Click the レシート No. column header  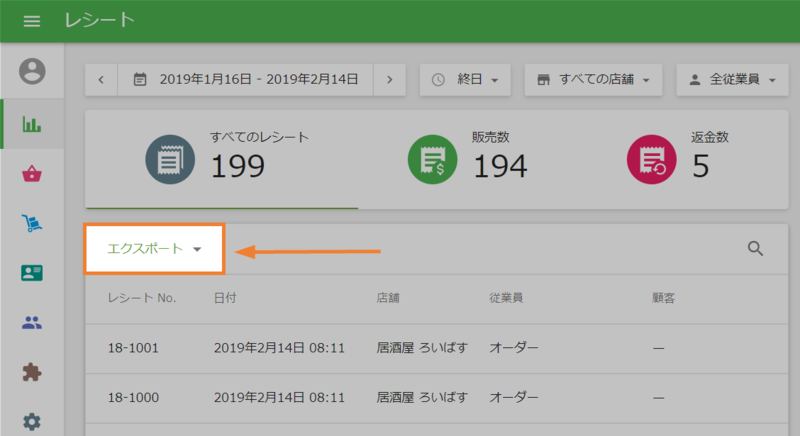142,298
